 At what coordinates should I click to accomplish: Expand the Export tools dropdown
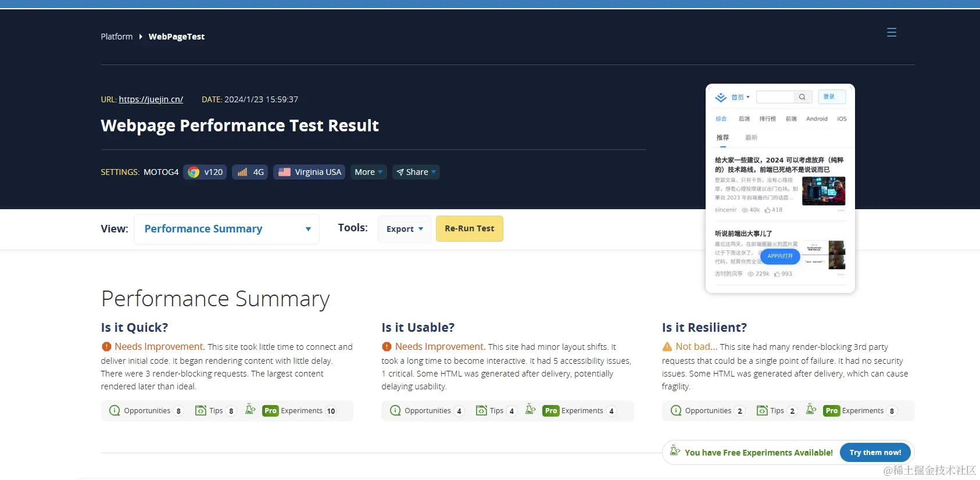coord(405,229)
